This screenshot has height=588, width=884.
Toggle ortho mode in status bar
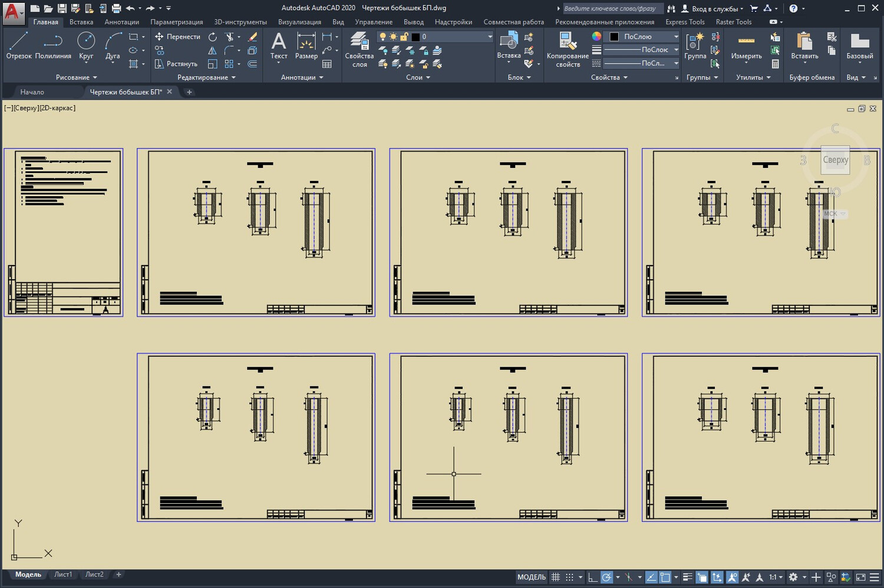pos(593,577)
